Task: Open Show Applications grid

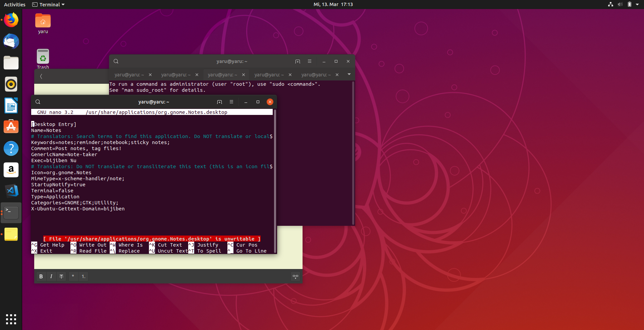Action: pyautogui.click(x=11, y=319)
